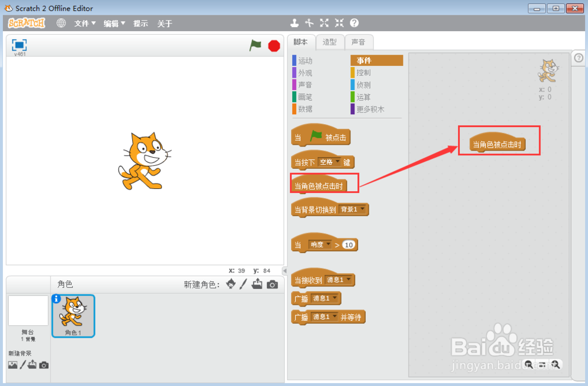Open the 文件 menu
Screen dimensions: 588x386
(85, 24)
